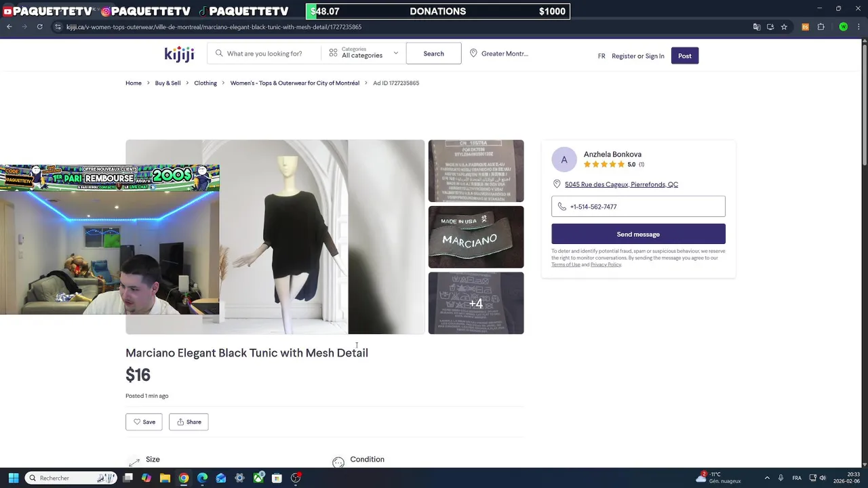This screenshot has width=868, height=488.
Task: Open the orange DS extension icon
Action: pyautogui.click(x=805, y=27)
